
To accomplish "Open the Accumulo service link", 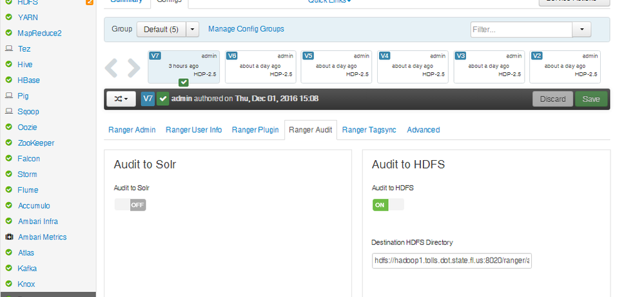I will pos(35,206).
